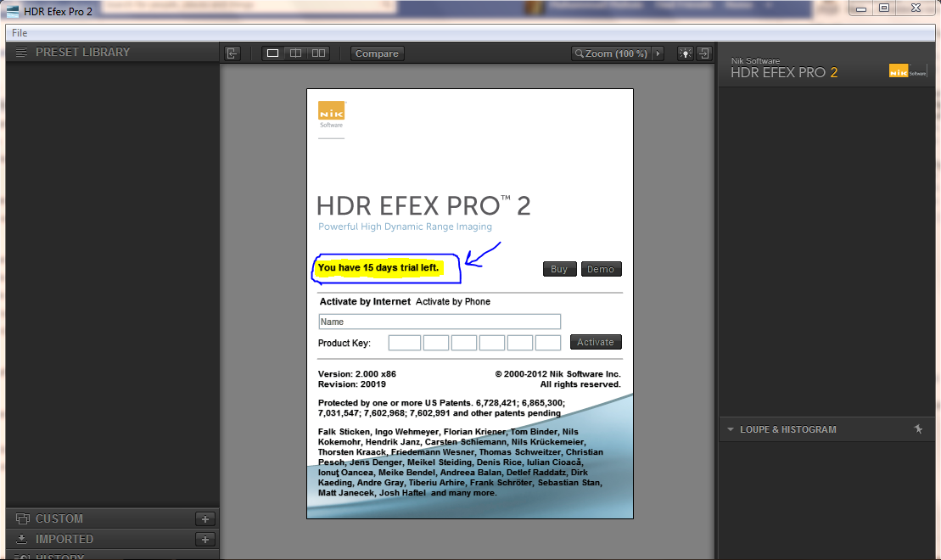
Task: Click the Activate button
Action: coord(596,342)
